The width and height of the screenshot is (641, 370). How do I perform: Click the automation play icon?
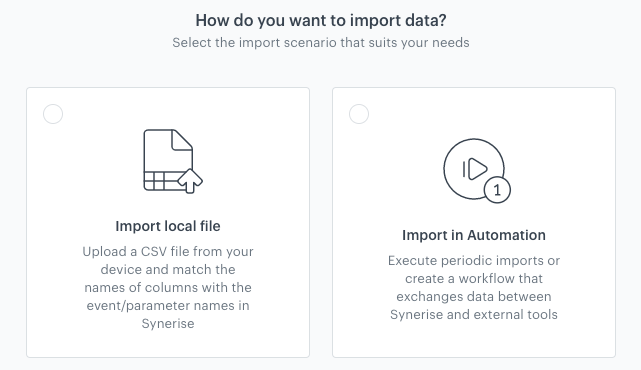[x=477, y=170]
